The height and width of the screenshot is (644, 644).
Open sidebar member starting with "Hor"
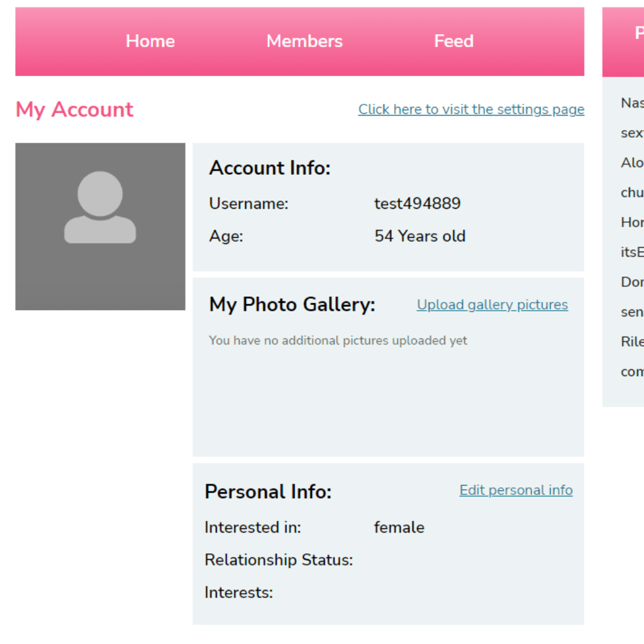(x=632, y=222)
